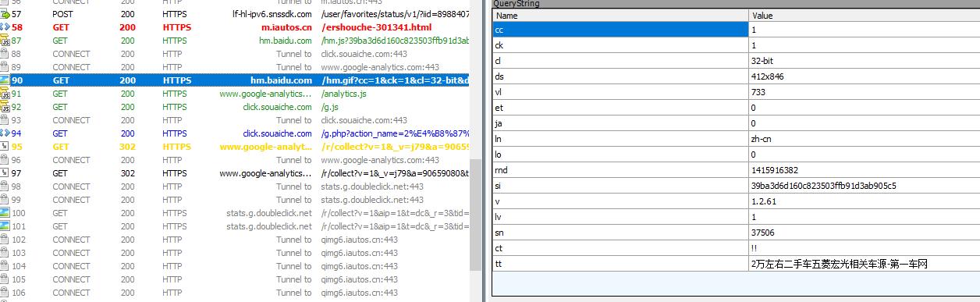The width and height of the screenshot is (980, 302).
Task: Sort QueryString by Name column header
Action: pyautogui.click(x=620, y=16)
